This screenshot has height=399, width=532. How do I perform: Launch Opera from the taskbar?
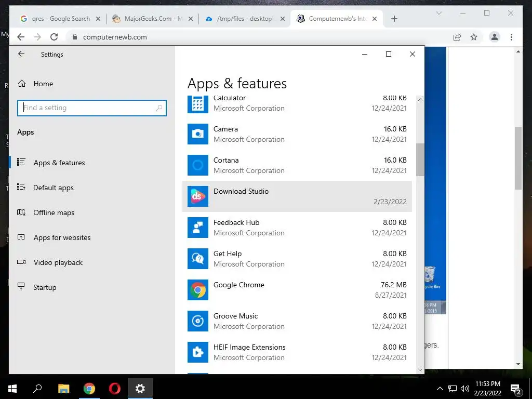(x=115, y=389)
